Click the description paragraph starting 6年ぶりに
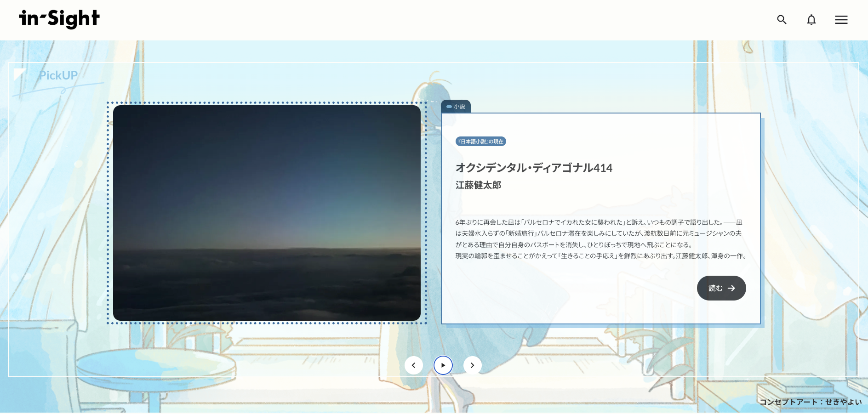The image size is (868, 414). pos(601,239)
